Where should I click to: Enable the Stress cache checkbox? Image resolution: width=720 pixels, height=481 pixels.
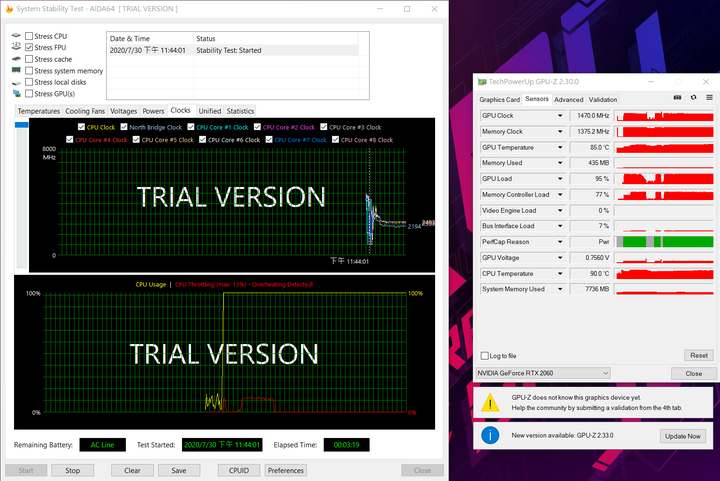tap(29, 59)
